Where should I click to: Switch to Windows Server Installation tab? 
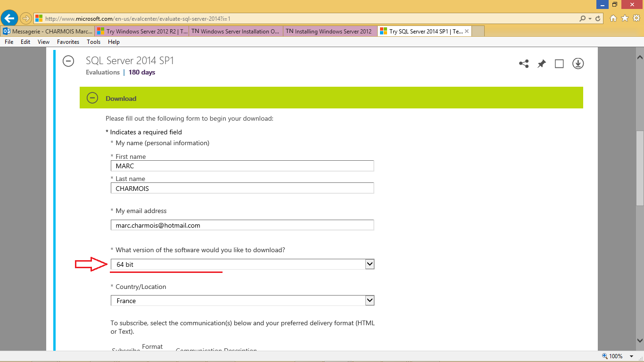pyautogui.click(x=236, y=32)
